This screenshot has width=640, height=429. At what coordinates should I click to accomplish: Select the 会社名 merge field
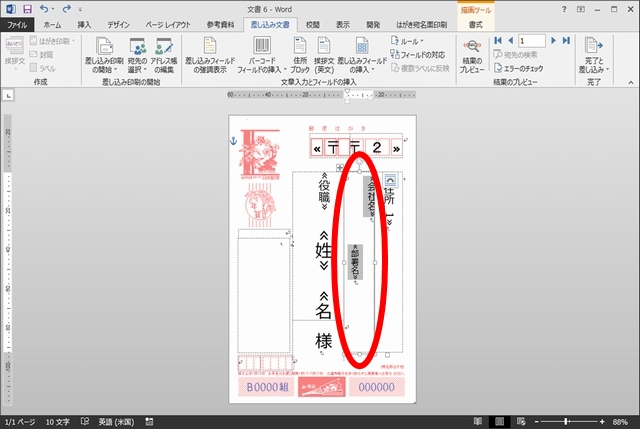[370, 197]
